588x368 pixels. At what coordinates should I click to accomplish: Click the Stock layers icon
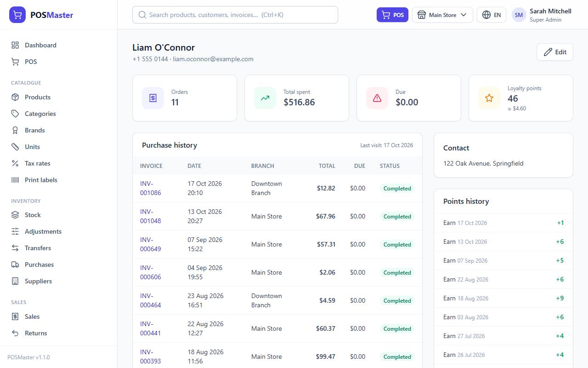(x=15, y=215)
